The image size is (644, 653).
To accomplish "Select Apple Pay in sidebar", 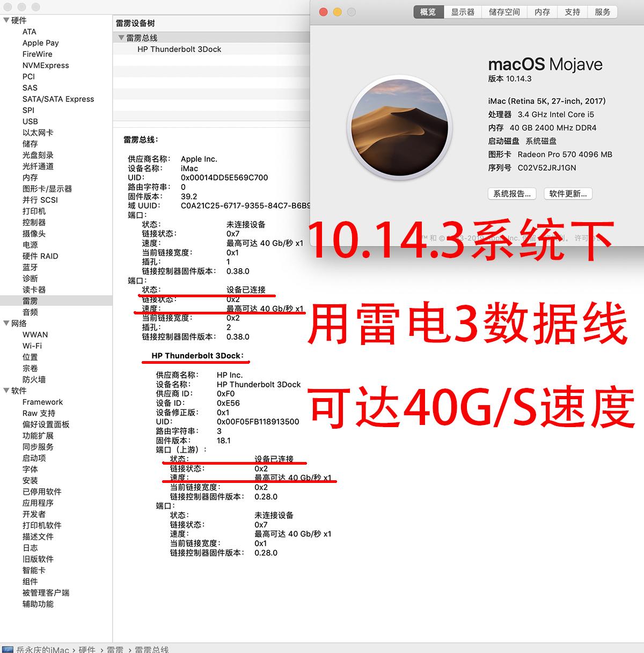I will [41, 43].
